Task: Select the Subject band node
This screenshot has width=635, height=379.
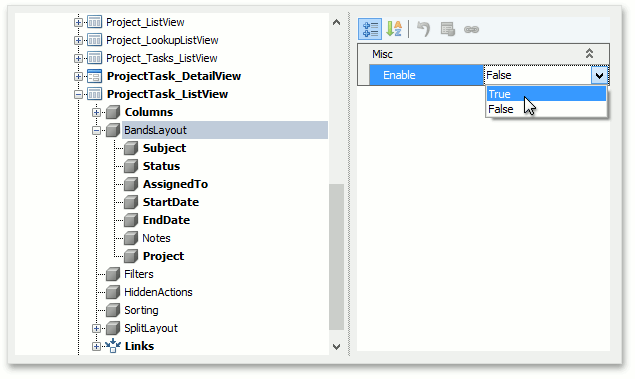Action: pyautogui.click(x=164, y=148)
